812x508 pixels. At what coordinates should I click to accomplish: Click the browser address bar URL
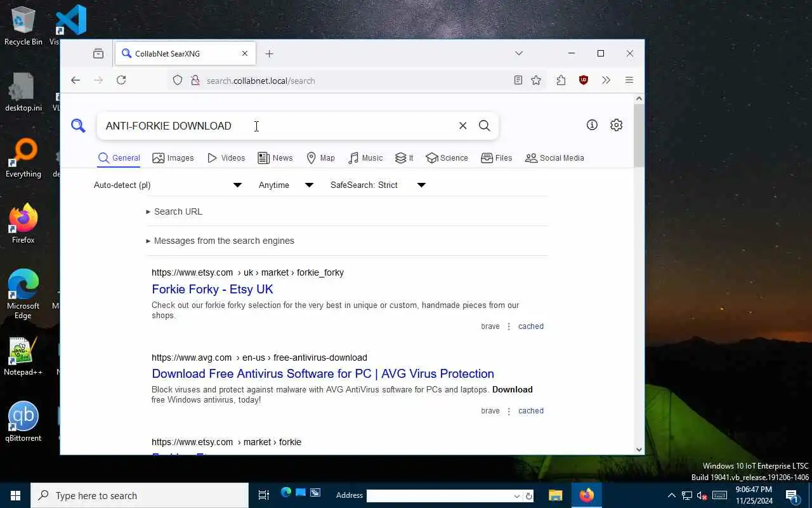261,81
